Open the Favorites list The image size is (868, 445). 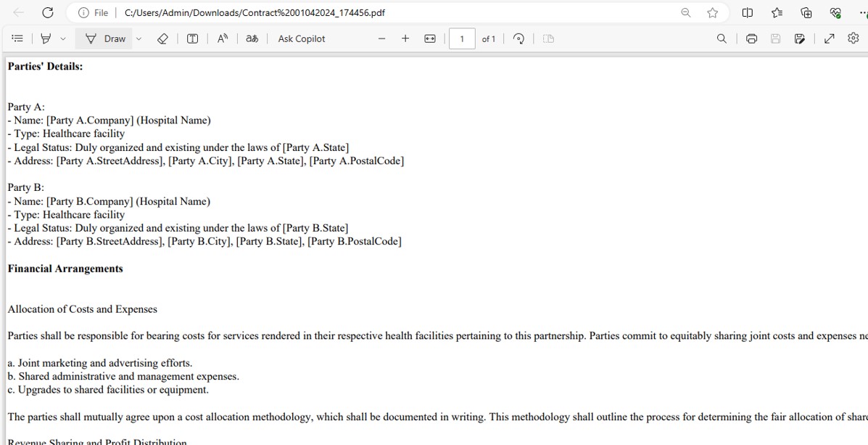point(777,12)
